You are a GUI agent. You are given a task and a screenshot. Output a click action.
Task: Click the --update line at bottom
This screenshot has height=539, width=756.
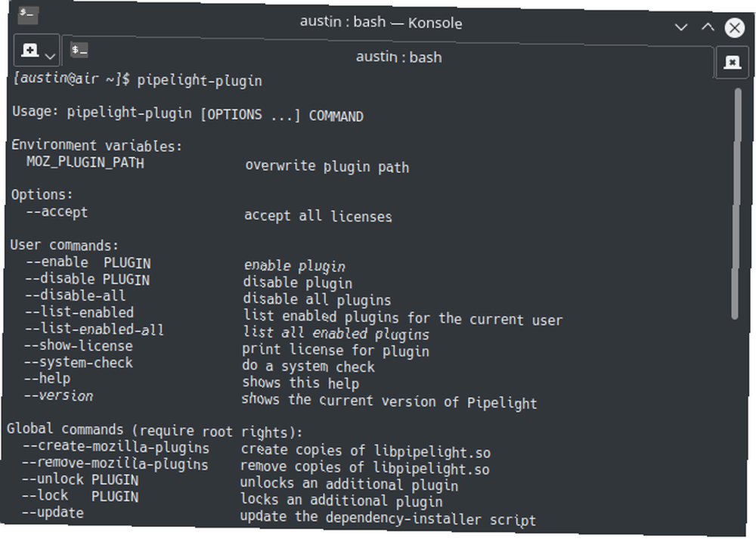53,513
